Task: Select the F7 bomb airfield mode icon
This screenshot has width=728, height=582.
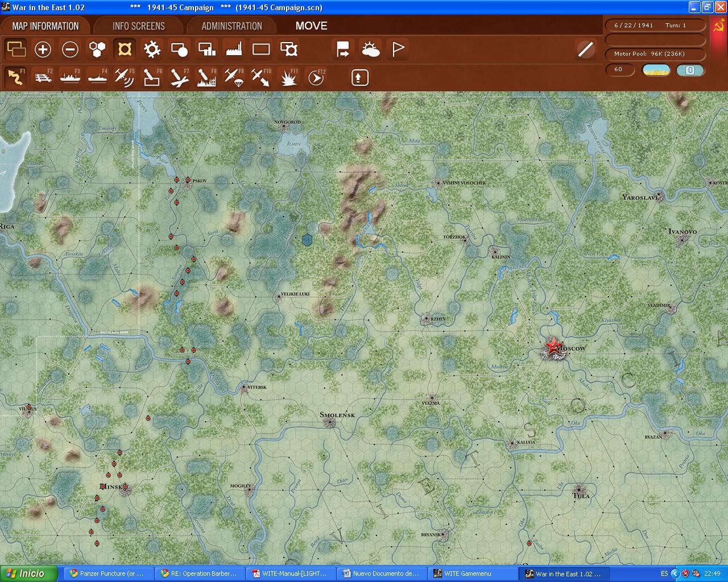Action: [179, 77]
